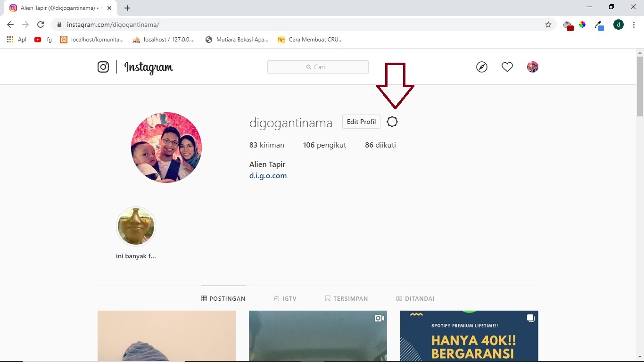644x362 pixels.
Task: Open the Explore compass icon
Action: click(481, 67)
